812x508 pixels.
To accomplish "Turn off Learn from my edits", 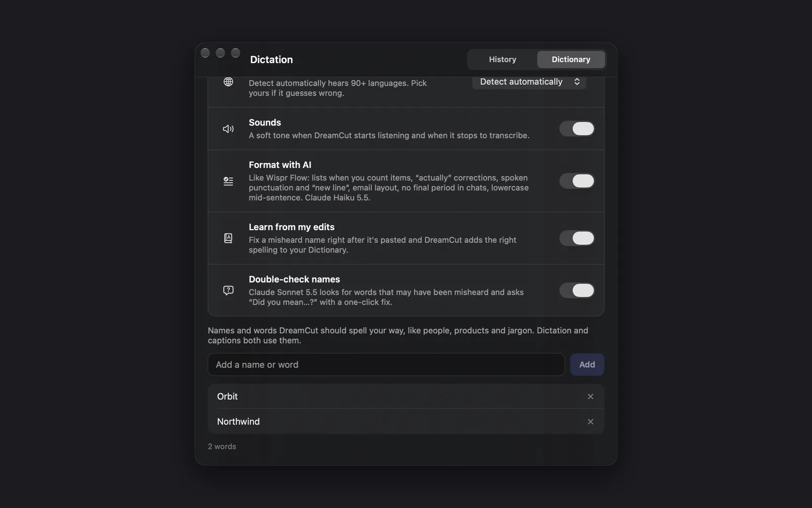I will (577, 238).
